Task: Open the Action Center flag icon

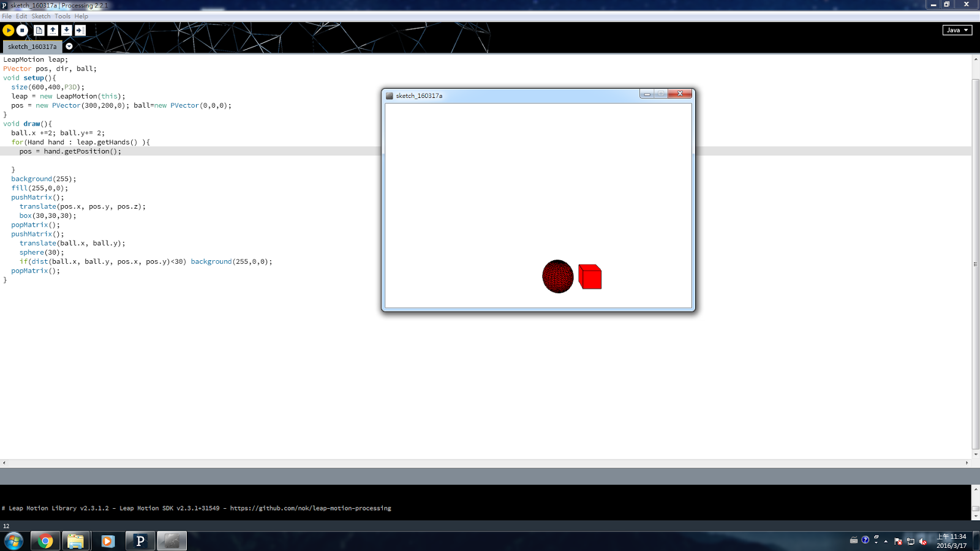Action: 899,541
